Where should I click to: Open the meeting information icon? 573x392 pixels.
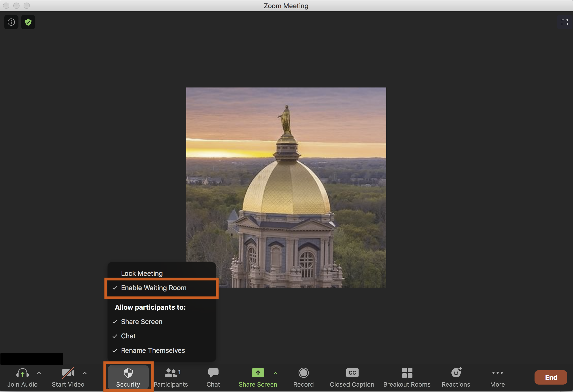coord(11,22)
